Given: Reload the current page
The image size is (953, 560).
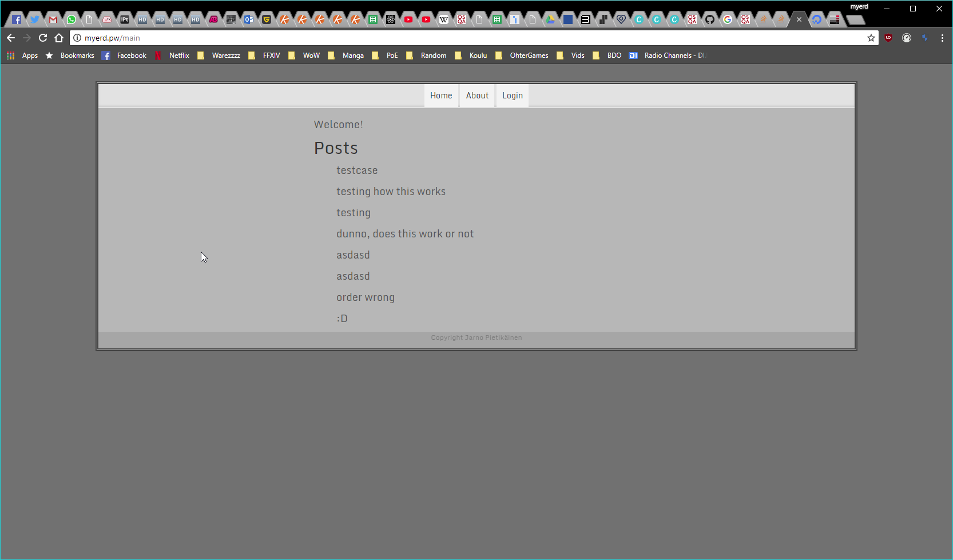Looking at the screenshot, I should (43, 38).
